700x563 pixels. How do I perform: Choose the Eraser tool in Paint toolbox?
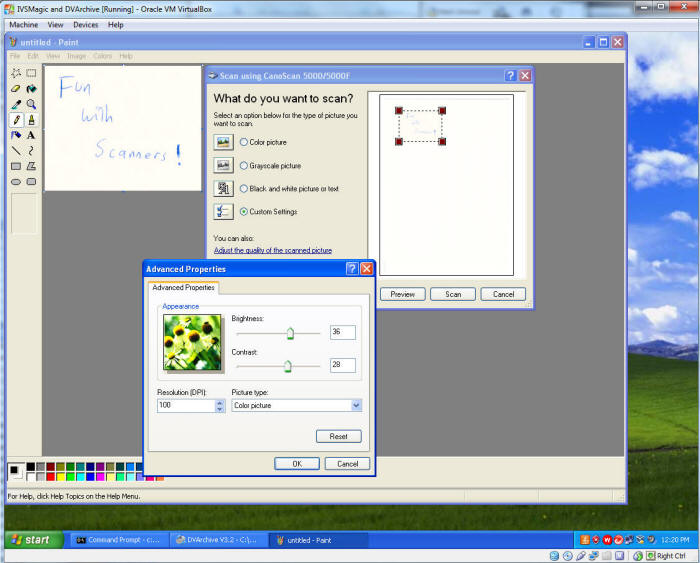tap(16, 88)
